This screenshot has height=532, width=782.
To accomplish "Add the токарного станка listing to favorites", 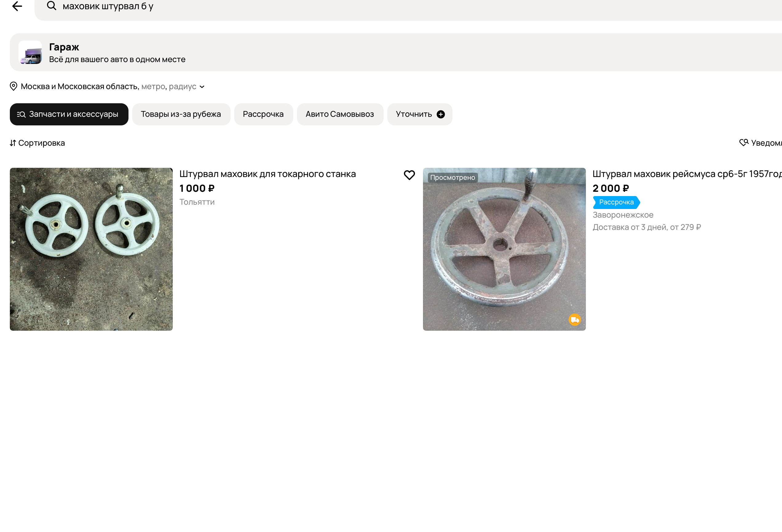I will (409, 175).
